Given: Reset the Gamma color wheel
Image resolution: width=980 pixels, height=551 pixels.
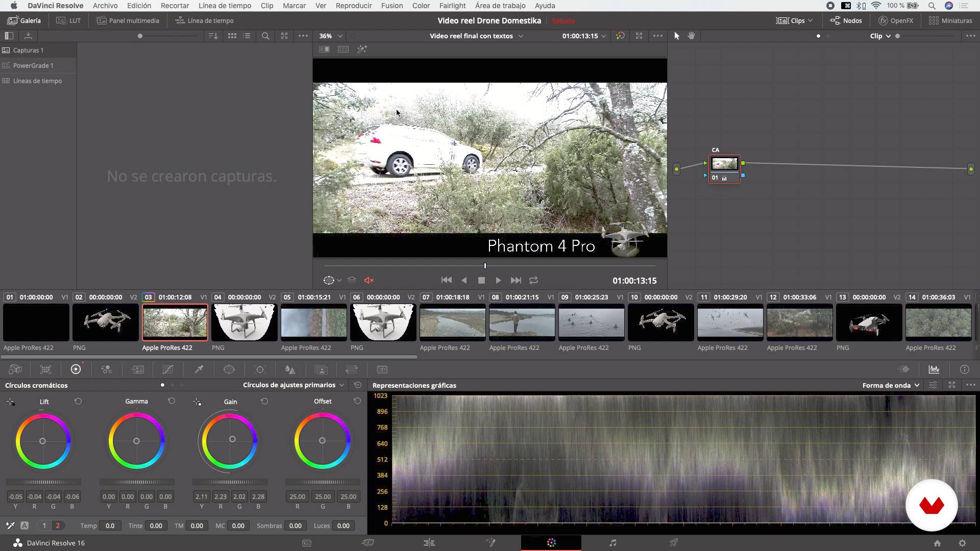Looking at the screenshot, I should 171,402.
